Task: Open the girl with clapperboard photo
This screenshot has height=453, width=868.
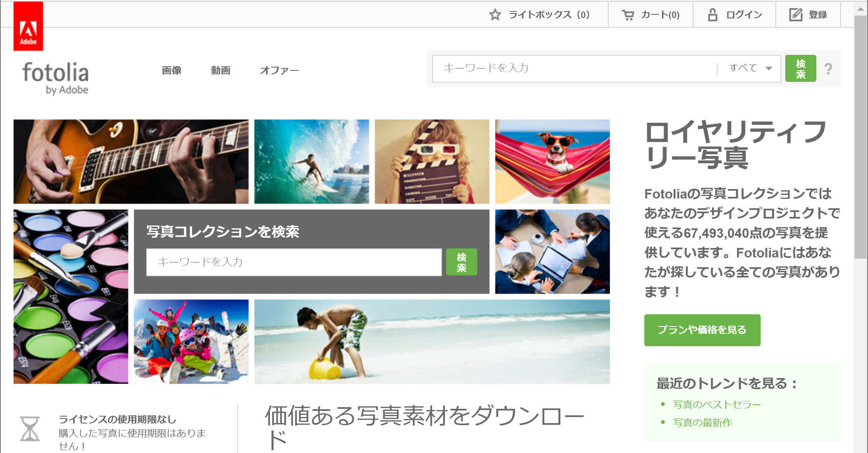Action: click(432, 162)
